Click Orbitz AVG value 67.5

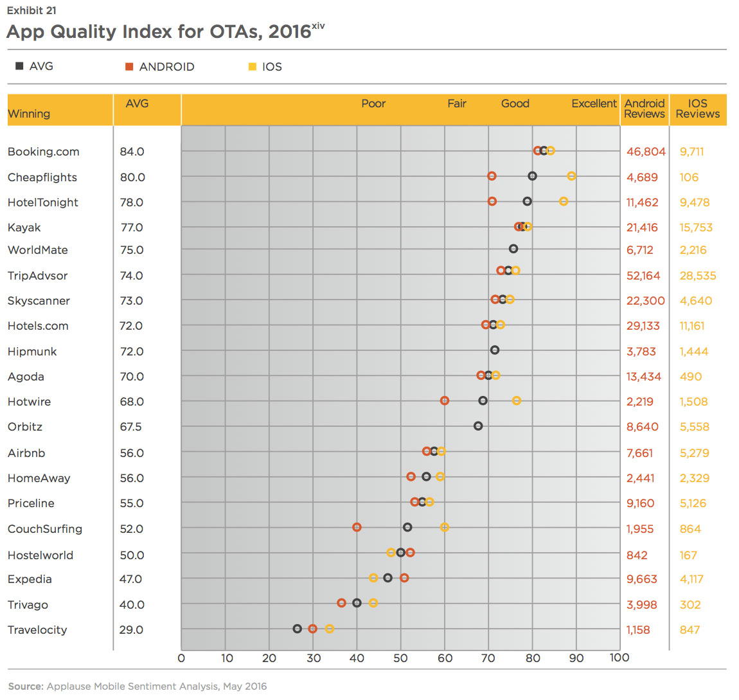(x=130, y=427)
